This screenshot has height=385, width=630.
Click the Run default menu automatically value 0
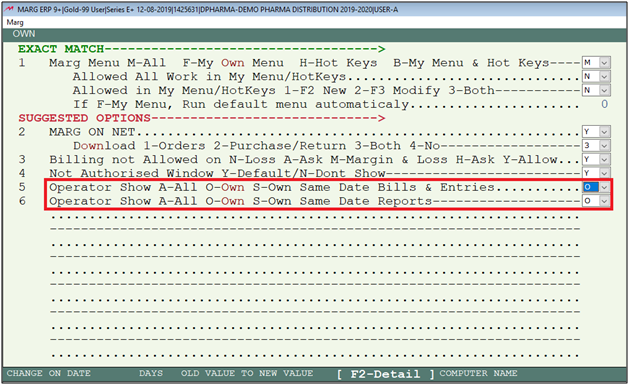tap(604, 104)
